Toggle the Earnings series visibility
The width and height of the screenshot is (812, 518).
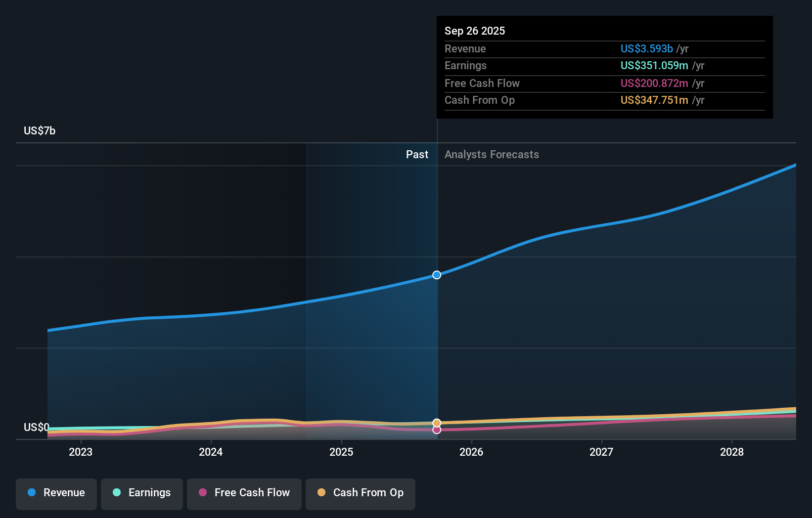coord(142,493)
